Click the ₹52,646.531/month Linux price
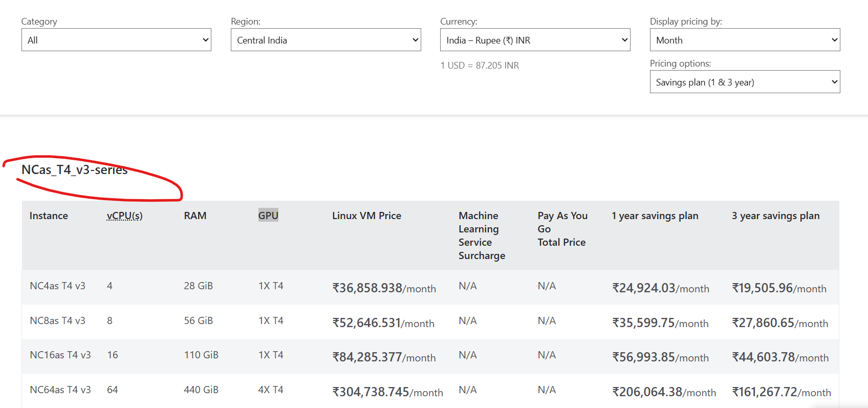This screenshot has height=408, width=868. (x=383, y=323)
